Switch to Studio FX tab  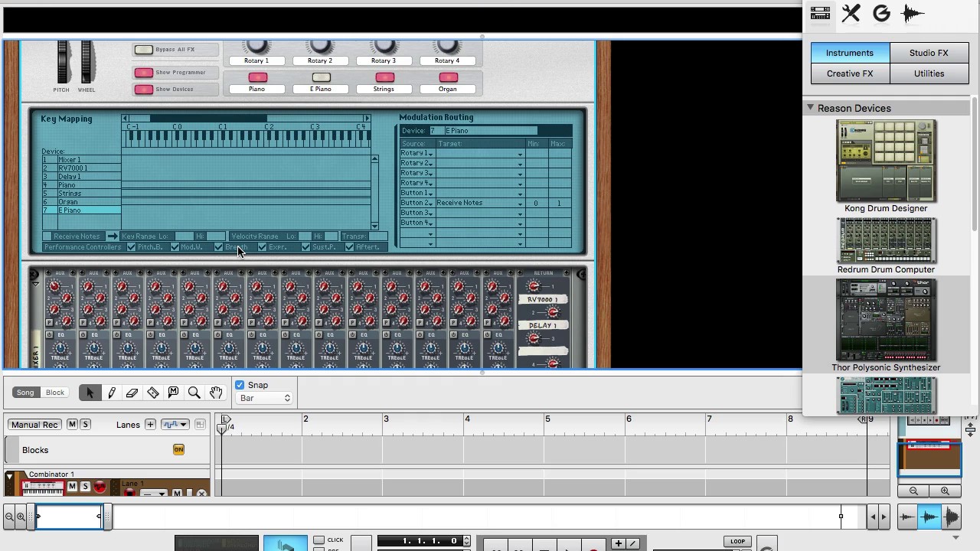pyautogui.click(x=929, y=53)
